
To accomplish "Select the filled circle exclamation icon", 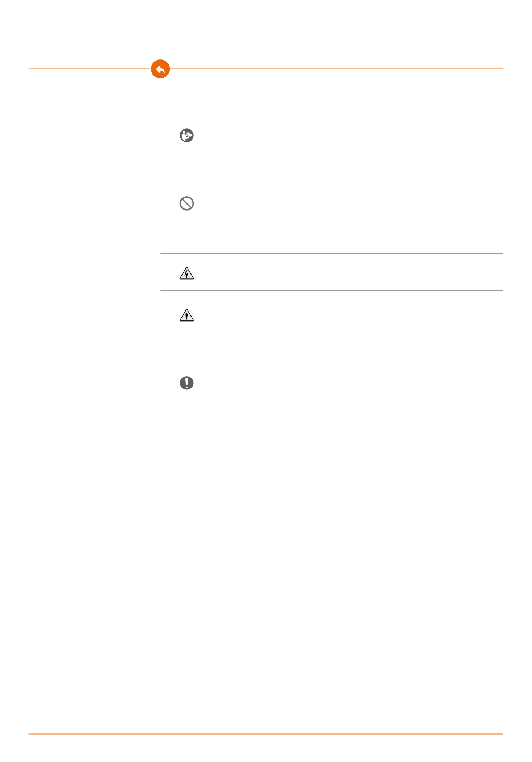I will [186, 383].
